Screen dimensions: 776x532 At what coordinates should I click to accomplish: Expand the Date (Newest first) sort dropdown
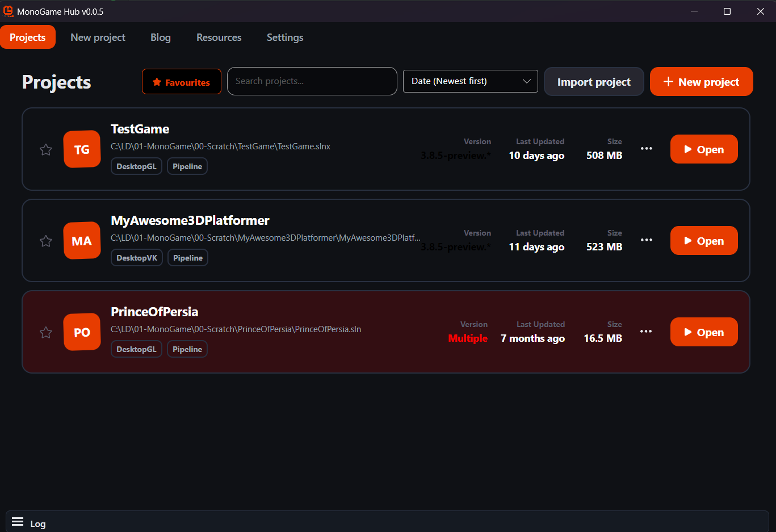471,81
